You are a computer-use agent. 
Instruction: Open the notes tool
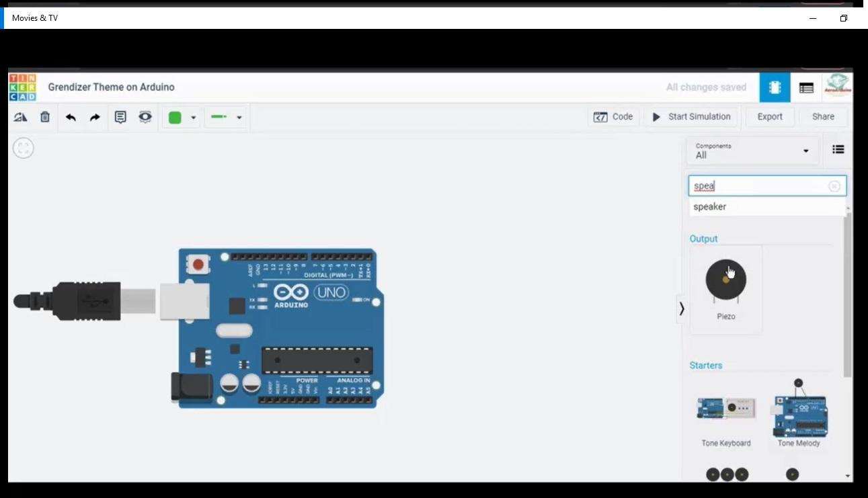(120, 117)
